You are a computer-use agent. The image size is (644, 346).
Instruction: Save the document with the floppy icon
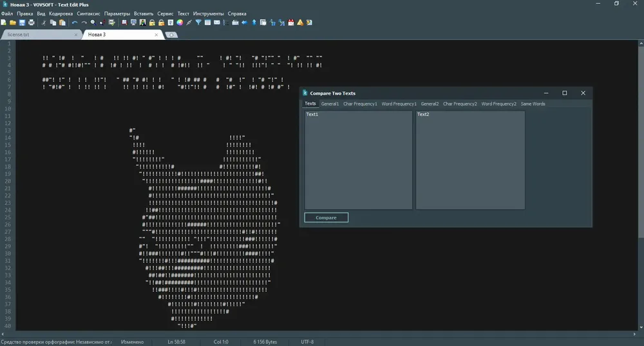[22, 23]
